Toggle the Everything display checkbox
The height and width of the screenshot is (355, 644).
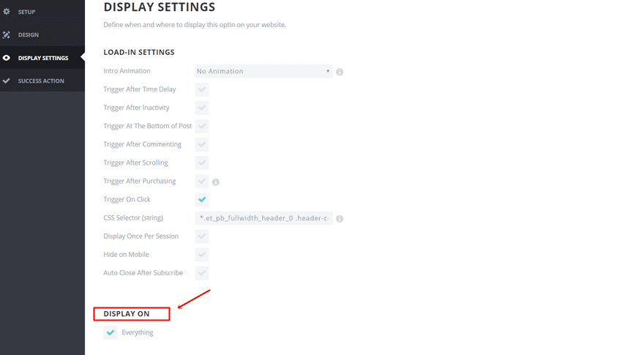(111, 332)
